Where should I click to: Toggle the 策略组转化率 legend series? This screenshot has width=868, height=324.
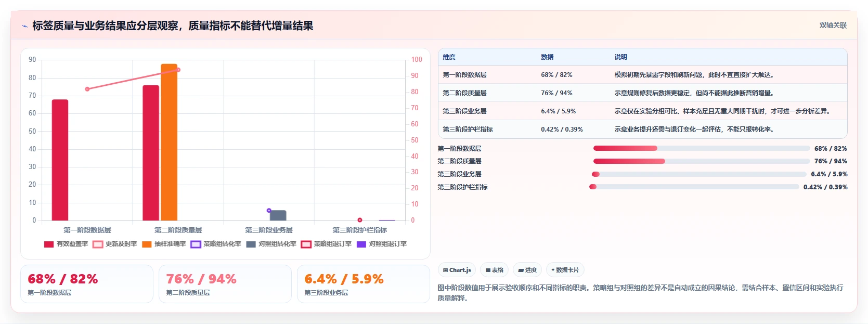click(x=216, y=244)
